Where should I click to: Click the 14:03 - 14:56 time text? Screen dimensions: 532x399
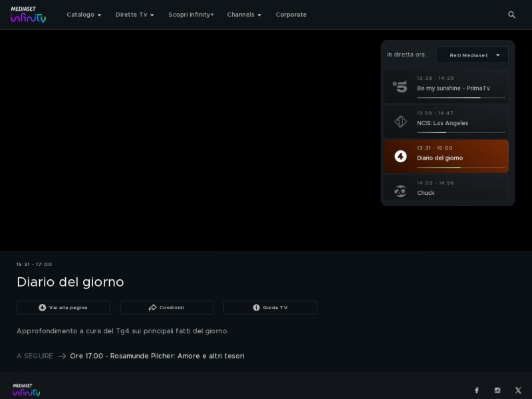pyautogui.click(x=436, y=183)
